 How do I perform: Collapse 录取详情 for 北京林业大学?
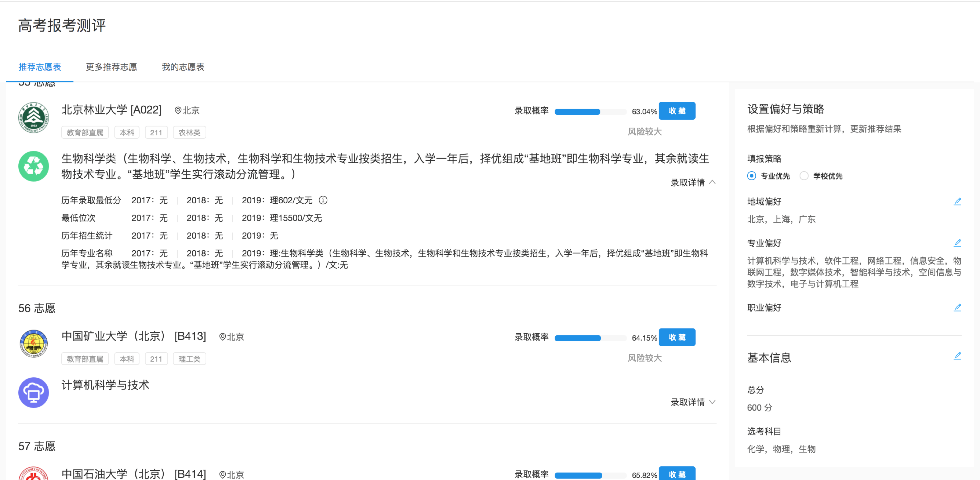[x=693, y=182]
